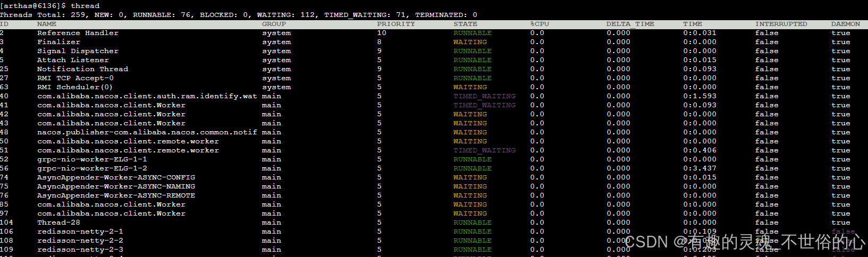Click the INTERRUPTED column header
Screen dimensions: 868x257
[x=781, y=24]
